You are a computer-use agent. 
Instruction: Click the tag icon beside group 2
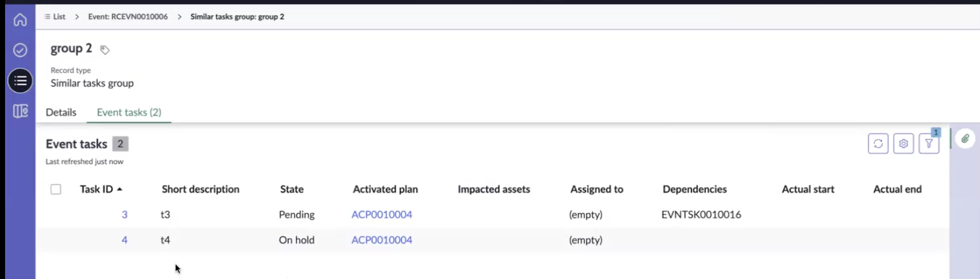tap(104, 50)
